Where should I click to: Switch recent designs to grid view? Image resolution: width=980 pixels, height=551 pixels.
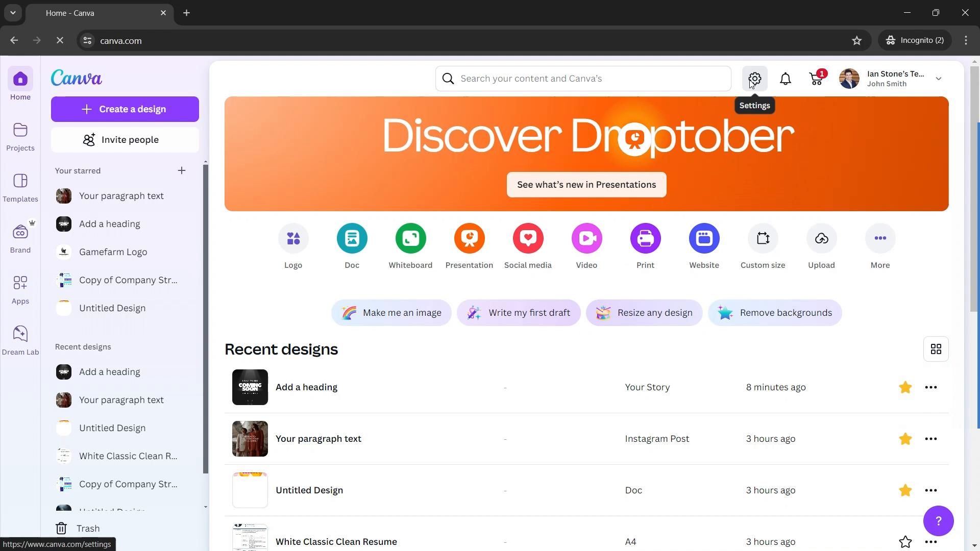(x=936, y=349)
